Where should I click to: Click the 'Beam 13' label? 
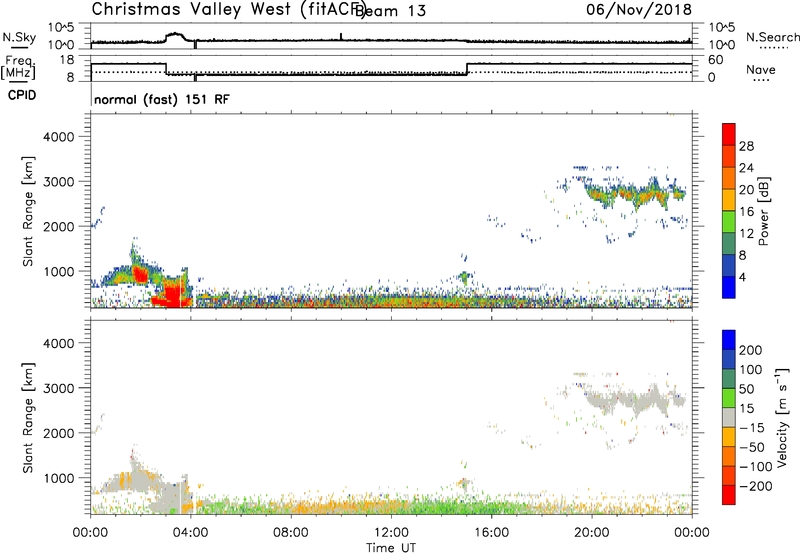pos(390,10)
